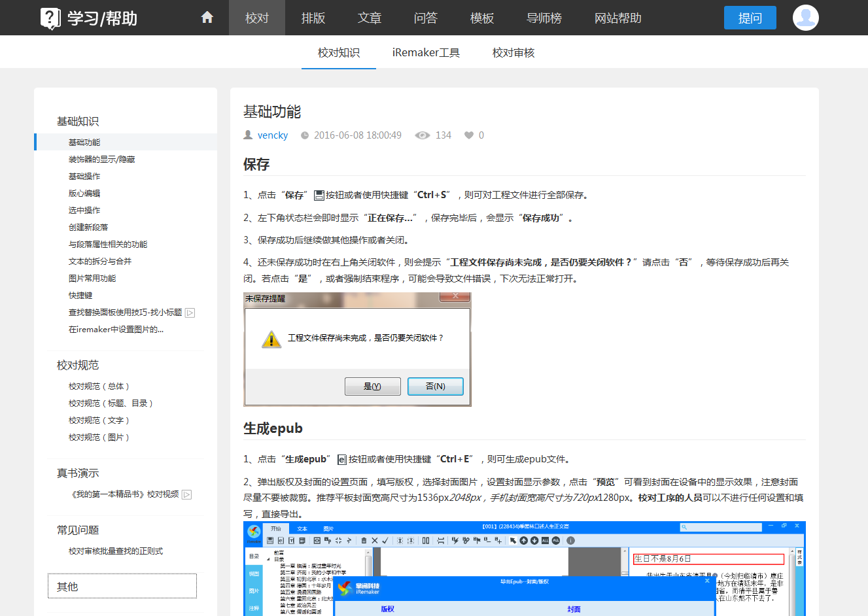Expand the 常见问题 sidebar section heading
The width and height of the screenshot is (868, 616).
click(78, 530)
